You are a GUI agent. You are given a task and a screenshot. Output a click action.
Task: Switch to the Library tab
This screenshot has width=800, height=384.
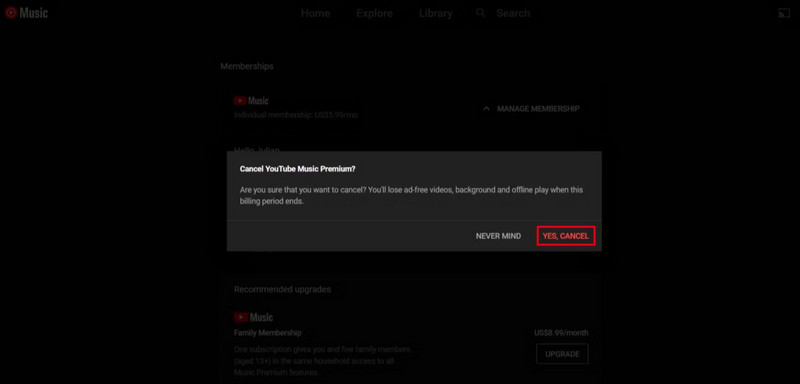[x=436, y=13]
